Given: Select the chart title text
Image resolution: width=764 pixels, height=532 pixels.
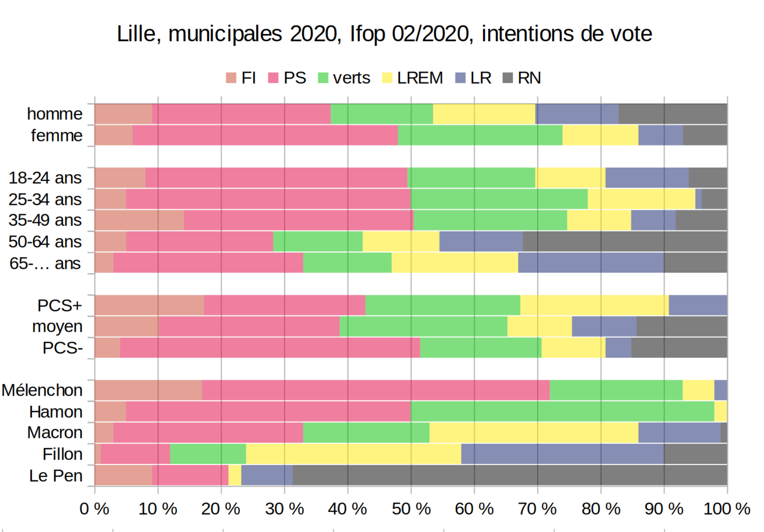Looking at the screenshot, I should (x=384, y=34).
